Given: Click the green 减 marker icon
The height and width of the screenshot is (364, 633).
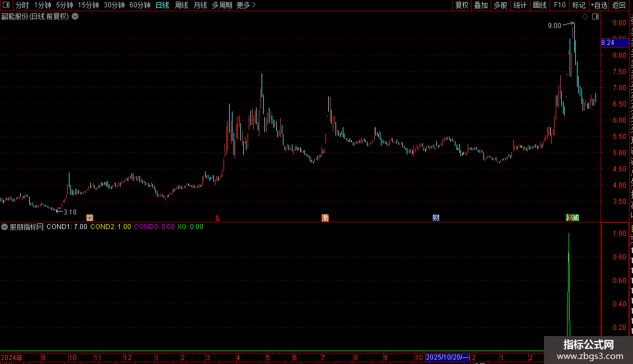Looking at the screenshot, I should coord(575,218).
